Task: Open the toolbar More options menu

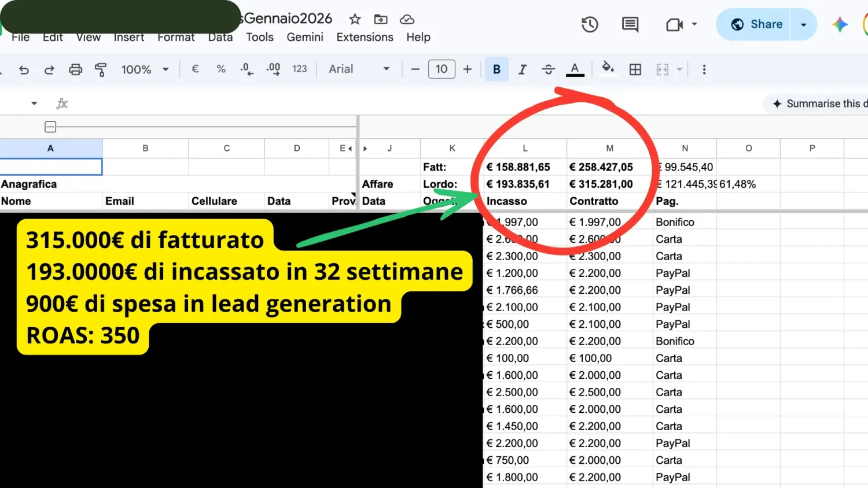Action: [x=704, y=69]
